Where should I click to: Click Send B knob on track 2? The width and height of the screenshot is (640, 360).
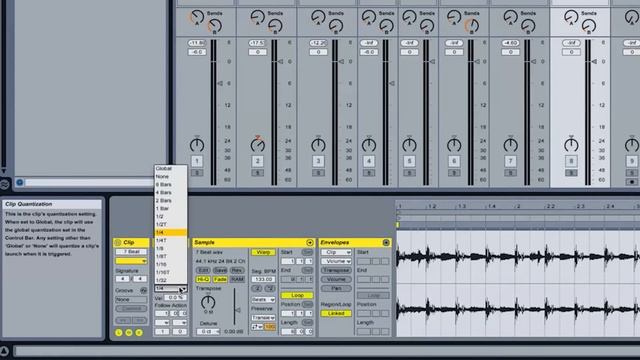(x=275, y=26)
